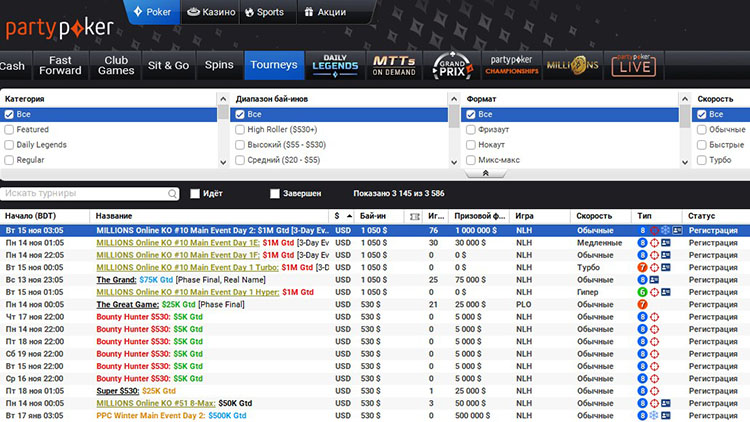Open the Sit & Go lobby

click(x=168, y=65)
